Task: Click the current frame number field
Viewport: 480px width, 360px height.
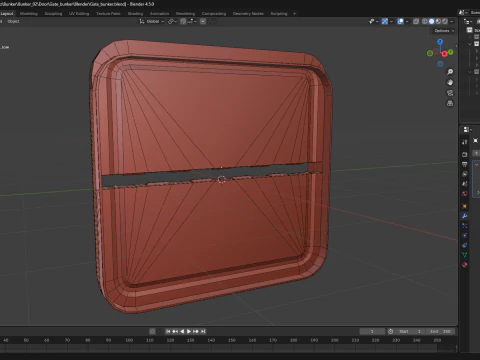Action: (x=372, y=331)
